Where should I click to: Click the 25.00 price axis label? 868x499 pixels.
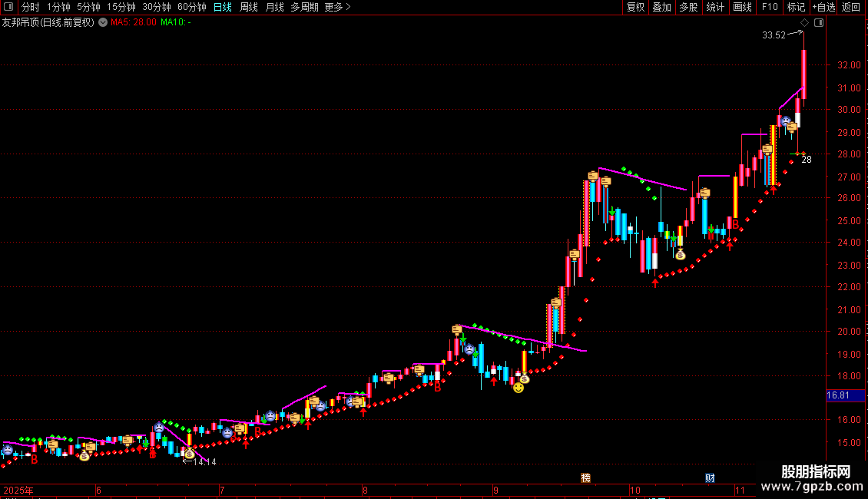pos(849,221)
